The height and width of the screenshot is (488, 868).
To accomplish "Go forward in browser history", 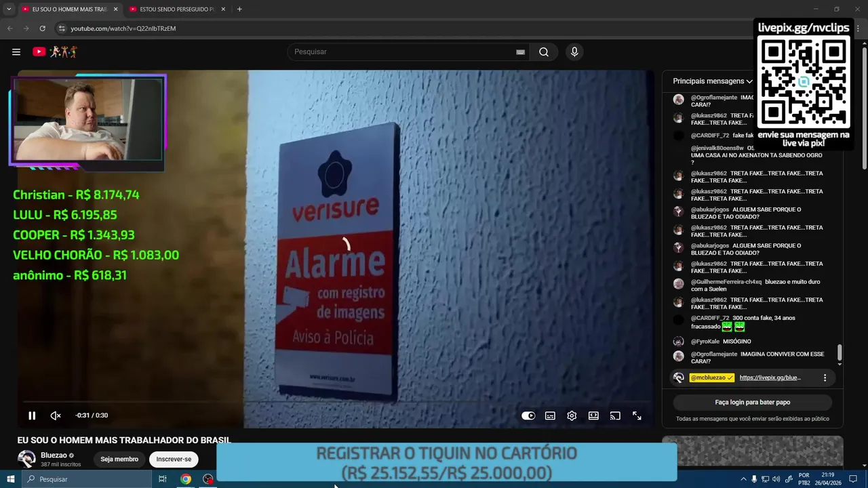I will [x=26, y=28].
